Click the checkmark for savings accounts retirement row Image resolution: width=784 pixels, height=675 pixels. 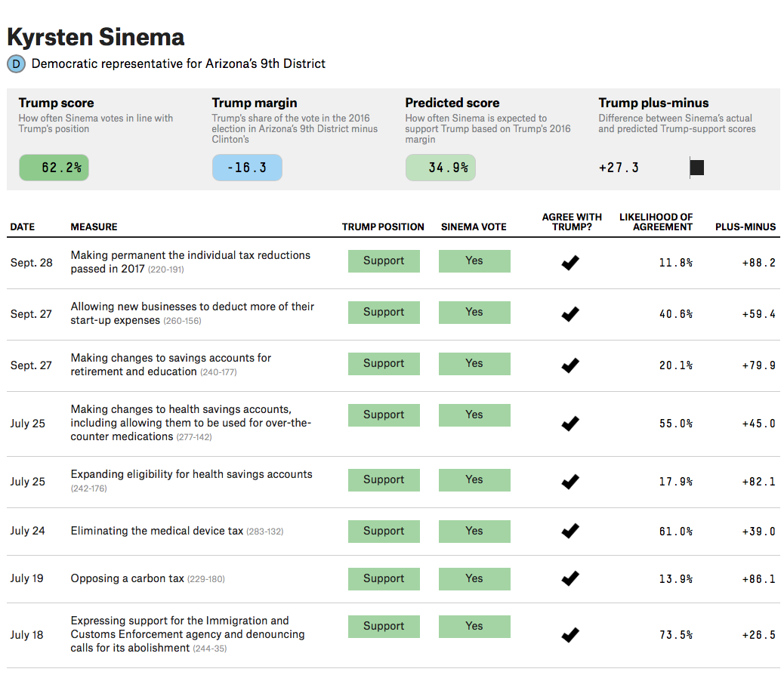(x=570, y=365)
